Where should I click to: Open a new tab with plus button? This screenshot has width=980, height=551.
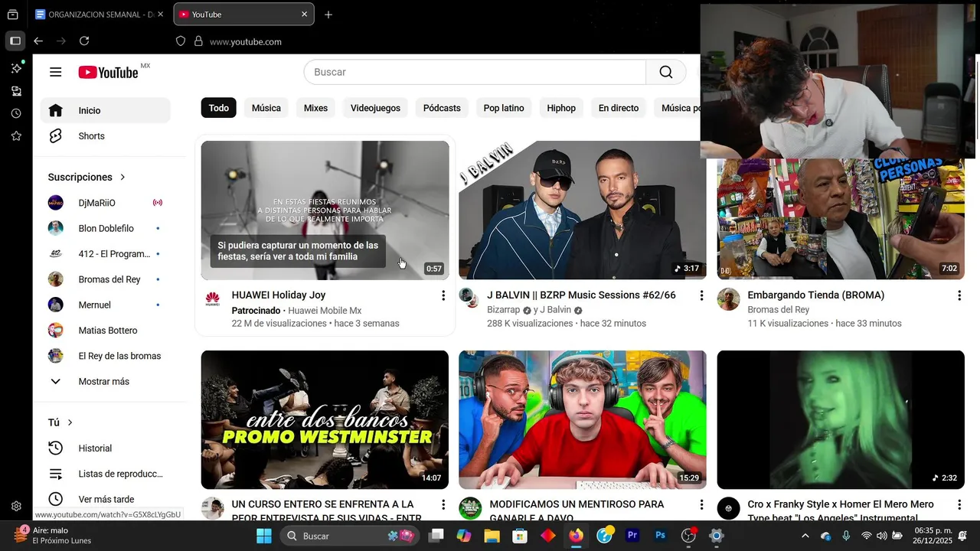[328, 15]
